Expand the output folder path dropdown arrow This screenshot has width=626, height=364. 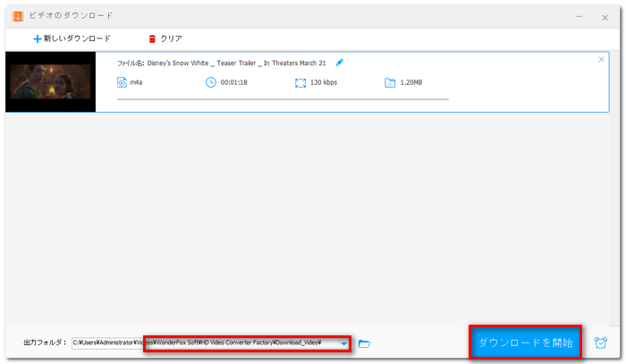[x=343, y=343]
